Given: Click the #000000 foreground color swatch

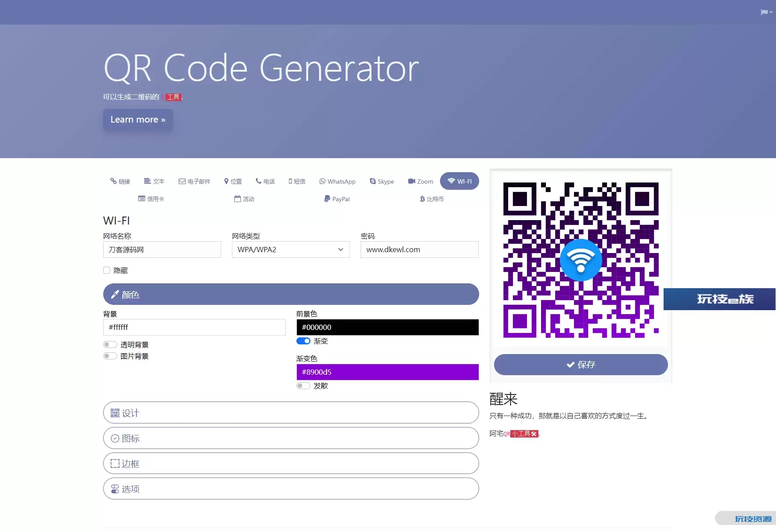Looking at the screenshot, I should (387, 327).
